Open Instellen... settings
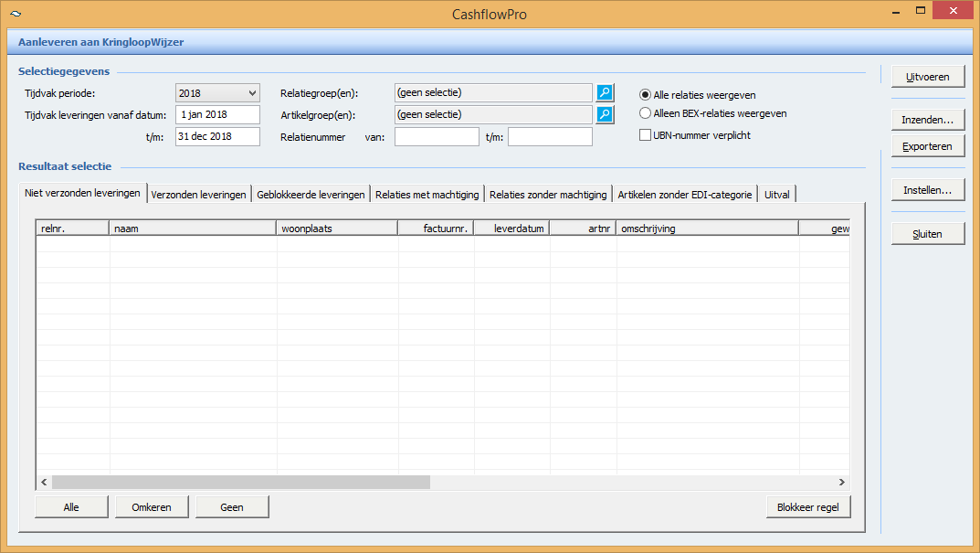The image size is (980, 553). (928, 190)
